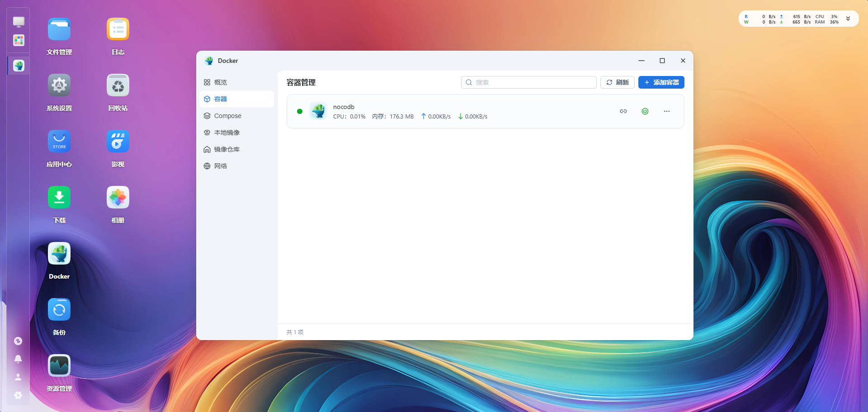Screen dimensions: 868x412
Task: Click the Add Container (添加容器) button
Action: (x=661, y=82)
